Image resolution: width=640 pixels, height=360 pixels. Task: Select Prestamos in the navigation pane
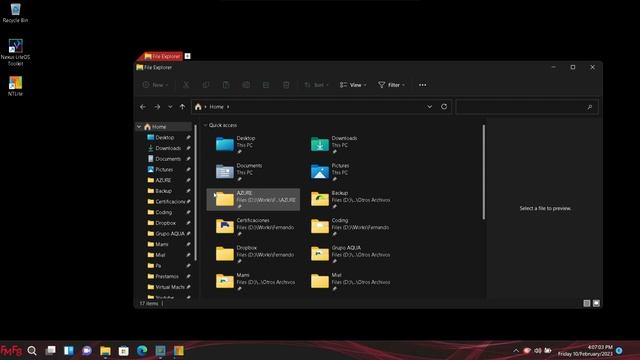coord(168,276)
